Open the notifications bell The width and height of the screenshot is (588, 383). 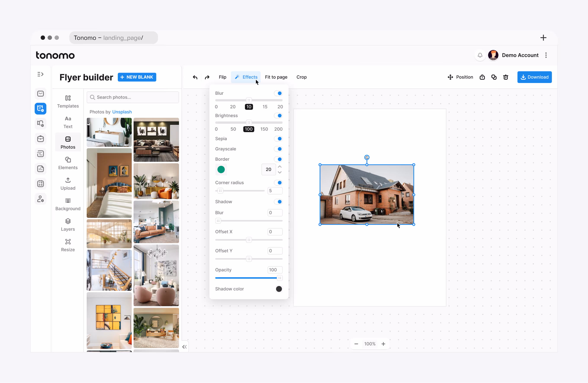point(480,55)
